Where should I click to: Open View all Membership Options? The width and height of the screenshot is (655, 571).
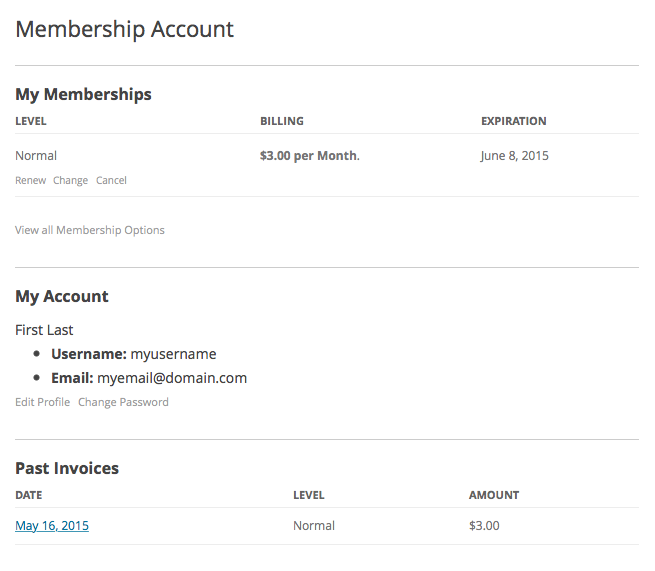[90, 230]
